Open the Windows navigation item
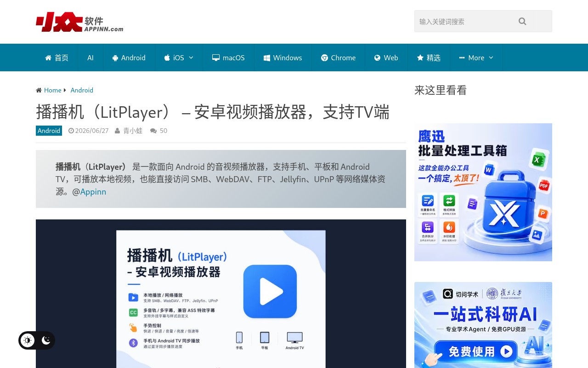588x368 pixels. [283, 57]
